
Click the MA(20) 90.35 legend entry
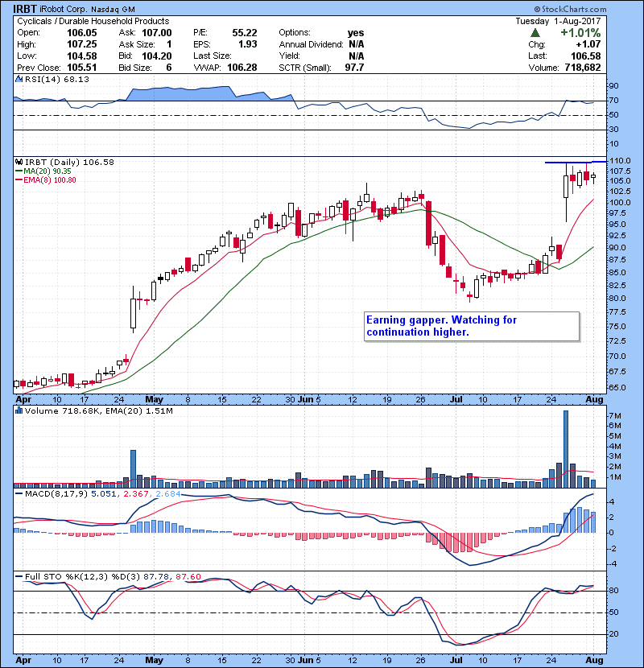click(43, 171)
